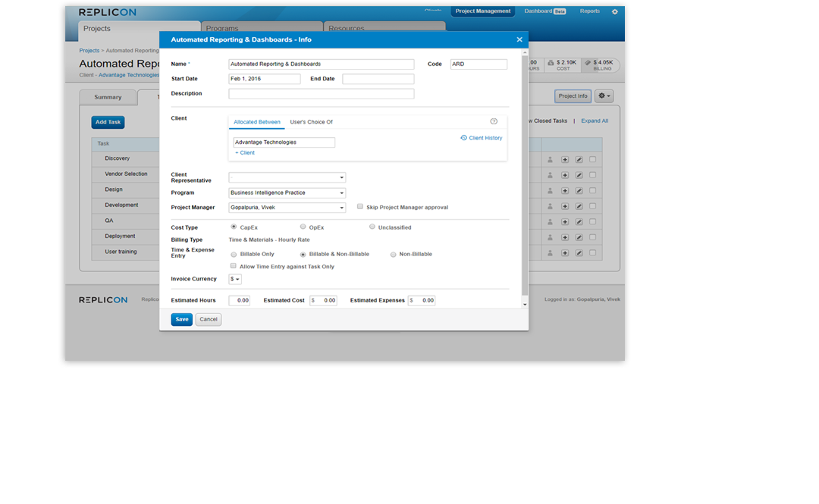The height and width of the screenshot is (504, 819).
Task: Open the Client History link
Action: coord(481,138)
